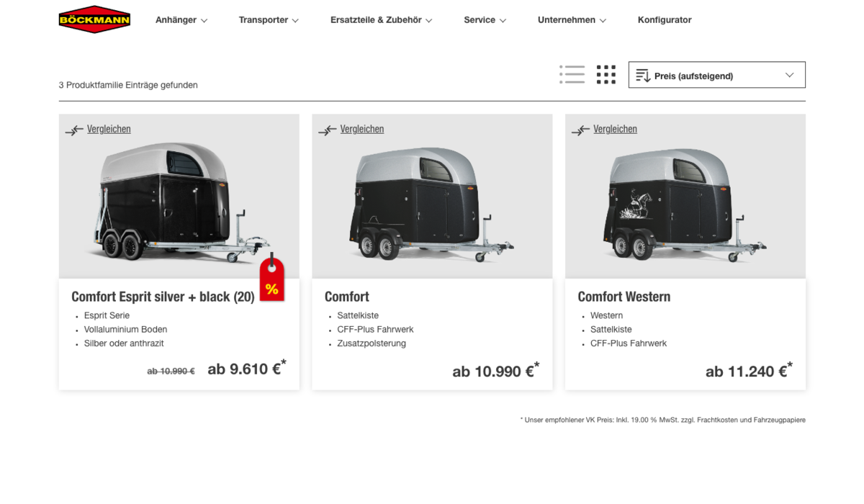The image size is (864, 504).
Task: Open the Comfort Esprit silver + black title
Action: [163, 297]
